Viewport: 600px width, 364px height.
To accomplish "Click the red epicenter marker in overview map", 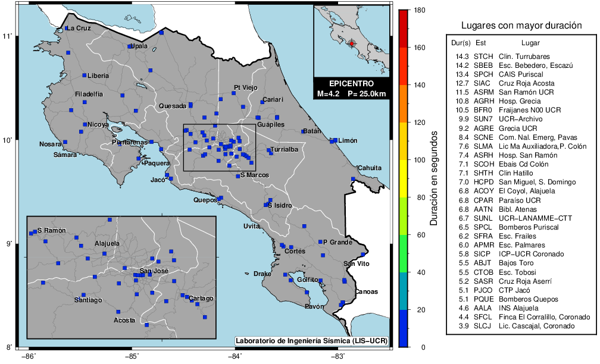I will [352, 44].
